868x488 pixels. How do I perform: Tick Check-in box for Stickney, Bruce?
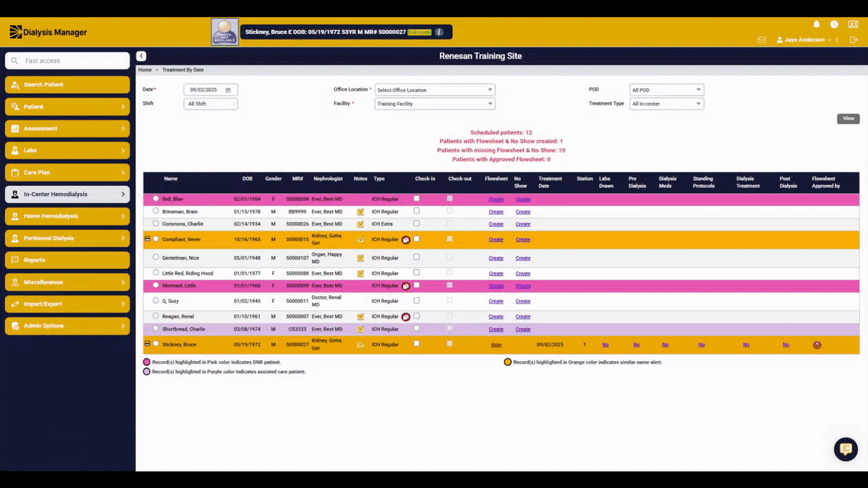click(x=417, y=344)
